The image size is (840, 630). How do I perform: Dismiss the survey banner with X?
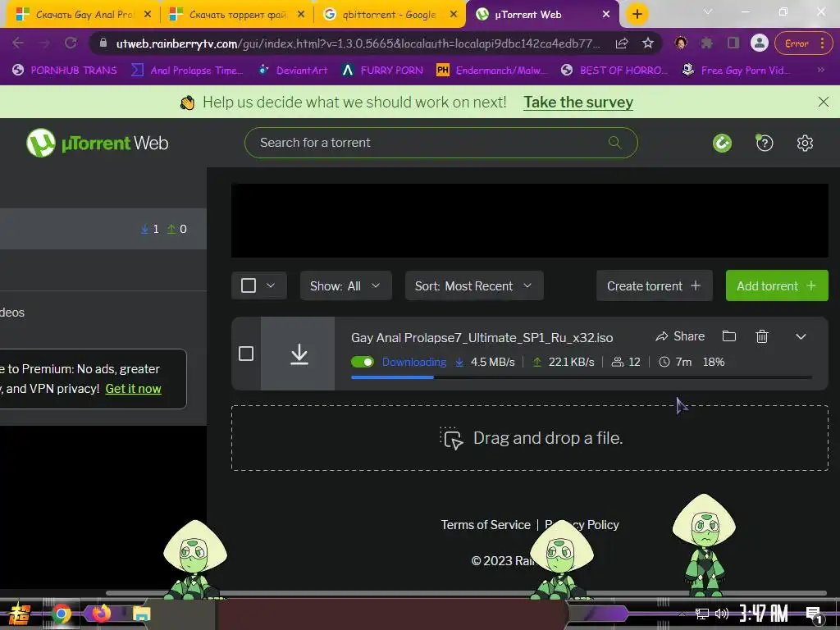(x=824, y=102)
